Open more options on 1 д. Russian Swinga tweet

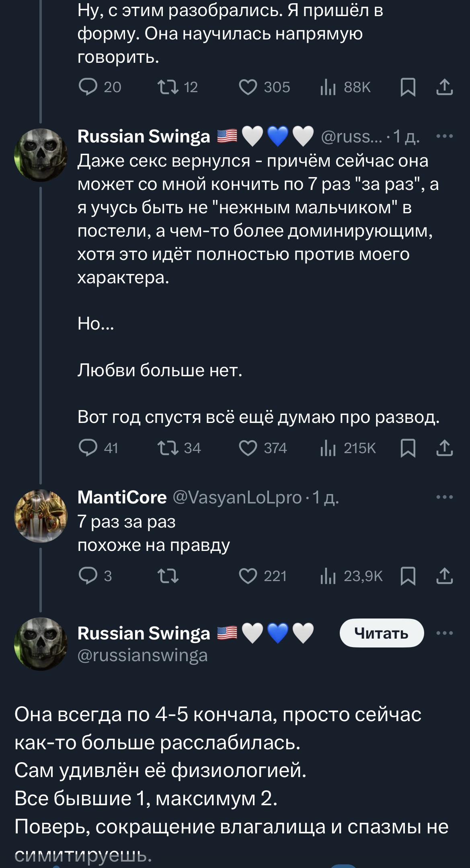coord(445,136)
